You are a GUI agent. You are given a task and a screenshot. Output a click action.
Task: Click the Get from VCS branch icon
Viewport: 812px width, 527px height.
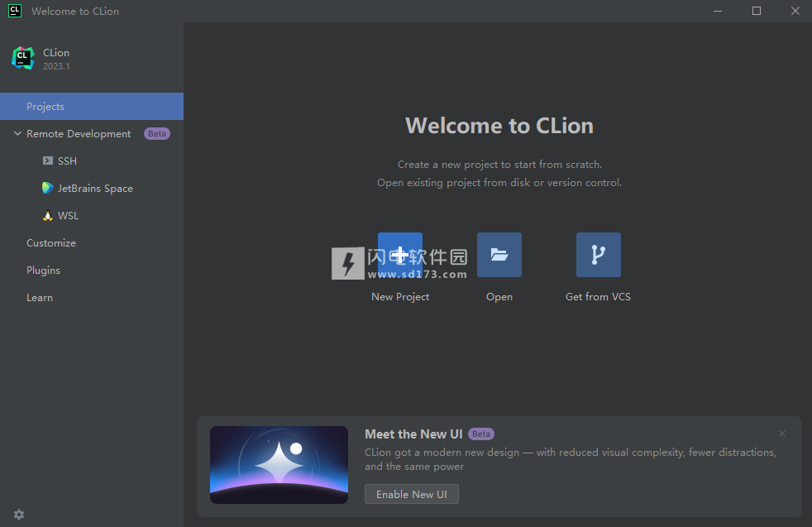coord(598,255)
